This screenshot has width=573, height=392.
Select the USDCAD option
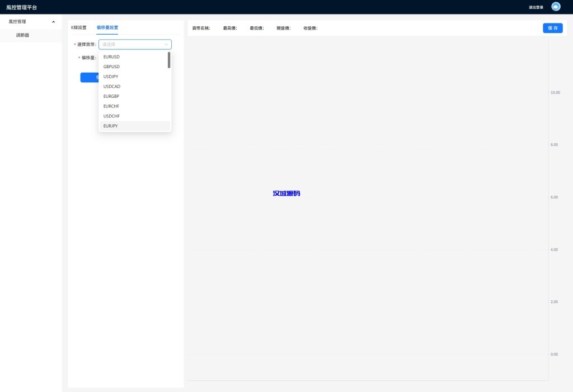coord(112,87)
